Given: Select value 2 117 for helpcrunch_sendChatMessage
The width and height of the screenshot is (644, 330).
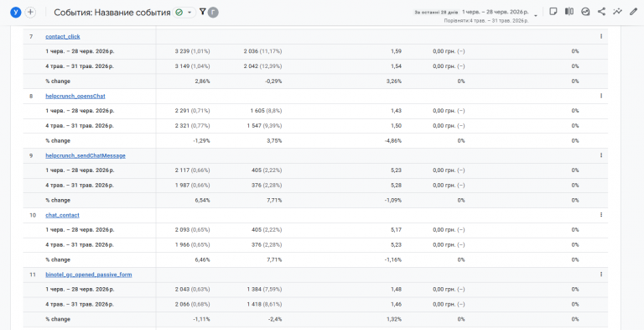Looking at the screenshot, I should click(182, 170).
